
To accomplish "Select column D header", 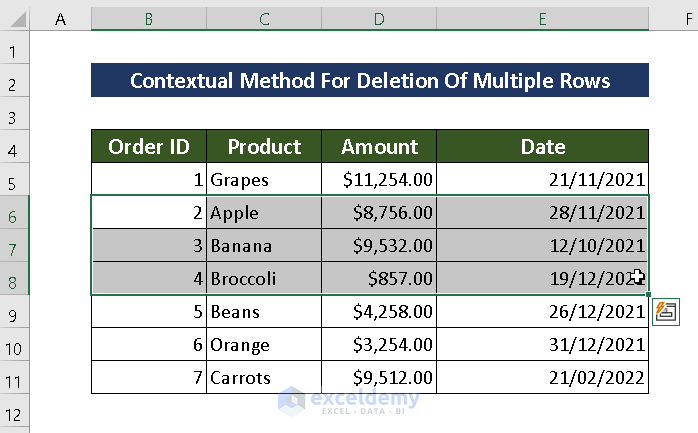I will click(x=379, y=19).
